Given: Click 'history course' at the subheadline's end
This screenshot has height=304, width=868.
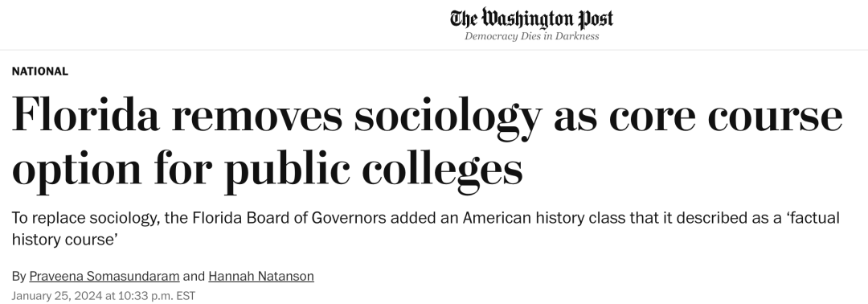Looking at the screenshot, I should pos(66,239).
